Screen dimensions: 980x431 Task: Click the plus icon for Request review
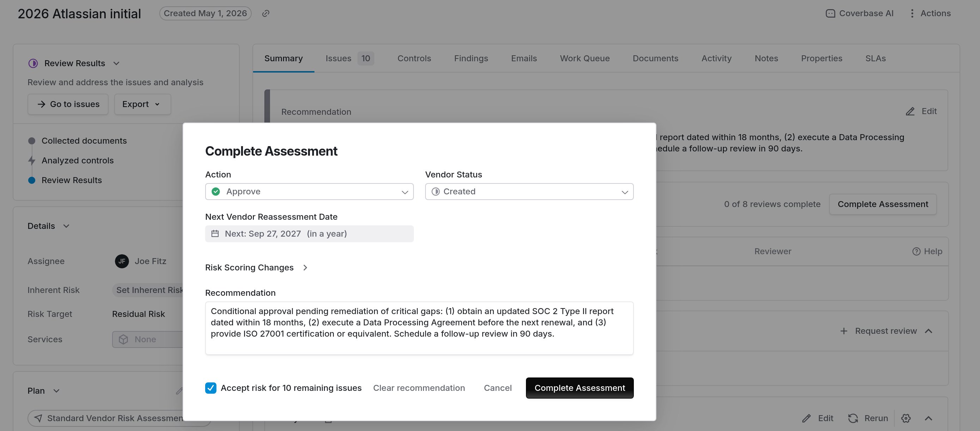tap(844, 331)
